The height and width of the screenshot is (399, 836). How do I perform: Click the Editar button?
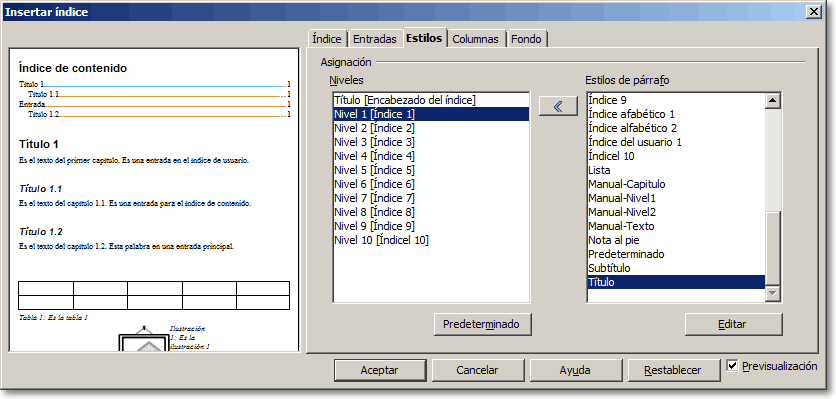pyautogui.click(x=732, y=324)
